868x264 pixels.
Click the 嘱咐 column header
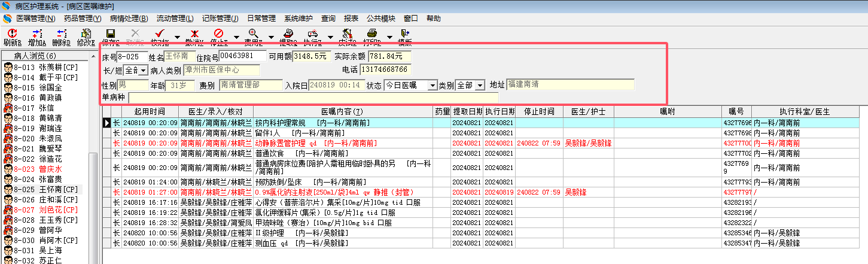tap(668, 112)
